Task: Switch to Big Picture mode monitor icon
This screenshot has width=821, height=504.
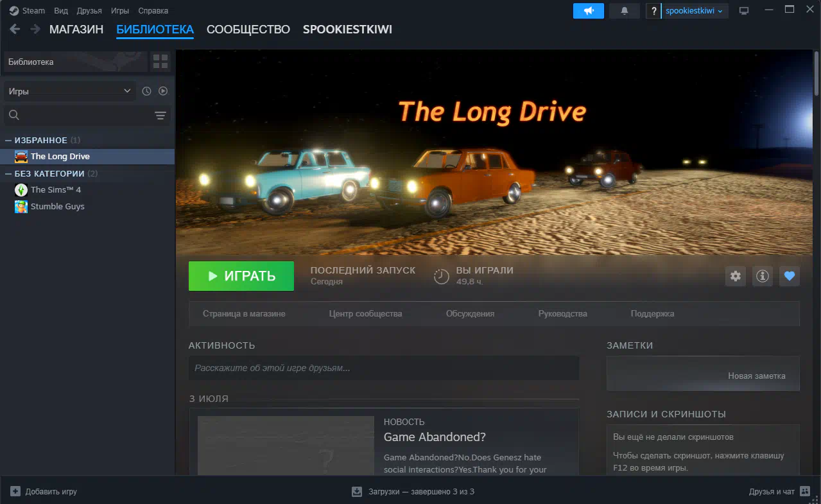Action: coord(744,10)
